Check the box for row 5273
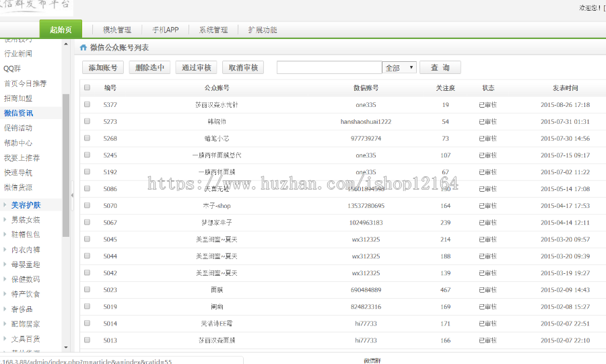606x364 pixels. (88, 121)
